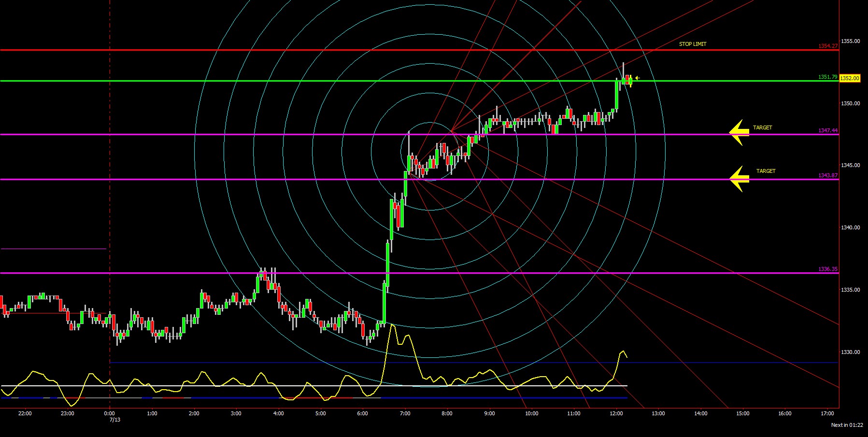Click the 1345.00 price axis label
Image resolution: width=868 pixels, height=437 pixels.
click(x=850, y=165)
